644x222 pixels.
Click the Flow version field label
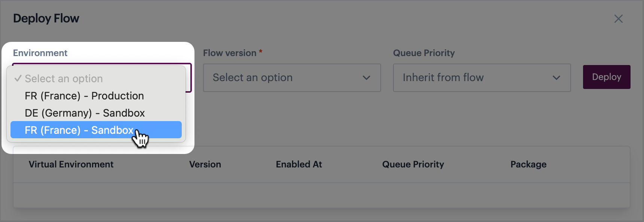click(x=230, y=53)
